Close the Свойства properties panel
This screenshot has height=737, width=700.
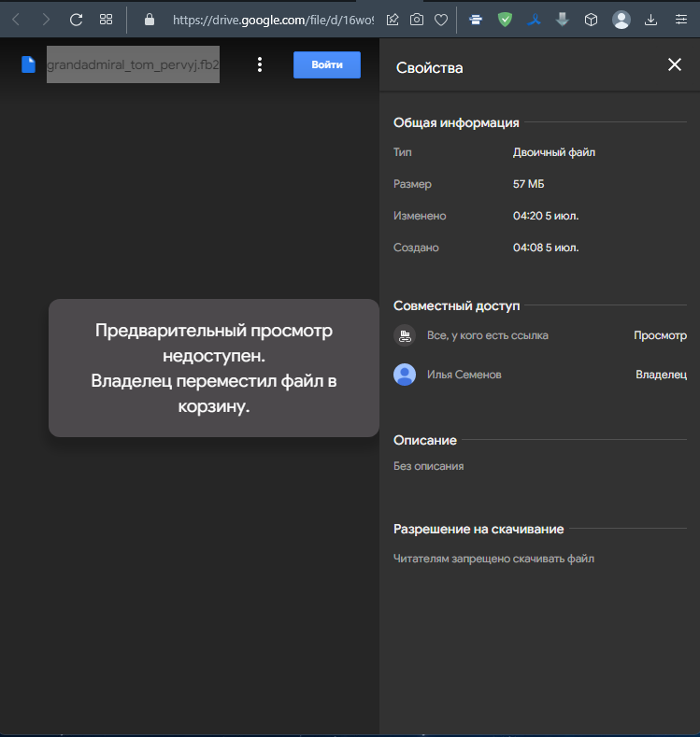(674, 64)
